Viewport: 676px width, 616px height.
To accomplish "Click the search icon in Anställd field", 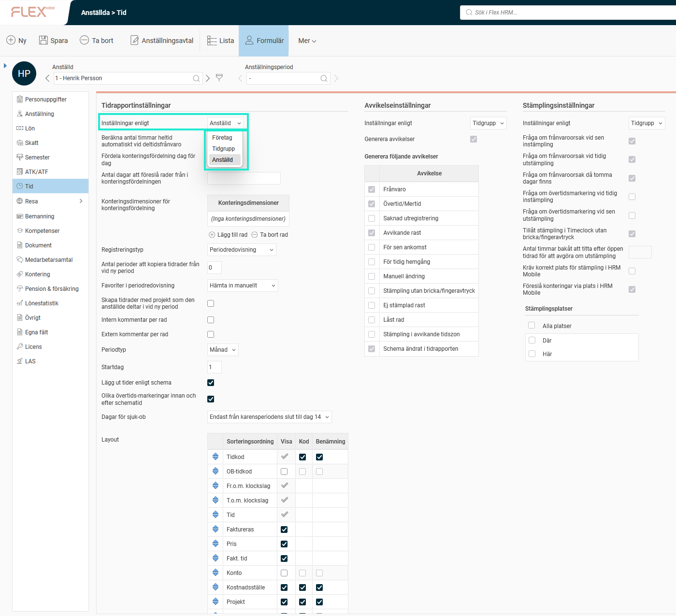I will (196, 78).
